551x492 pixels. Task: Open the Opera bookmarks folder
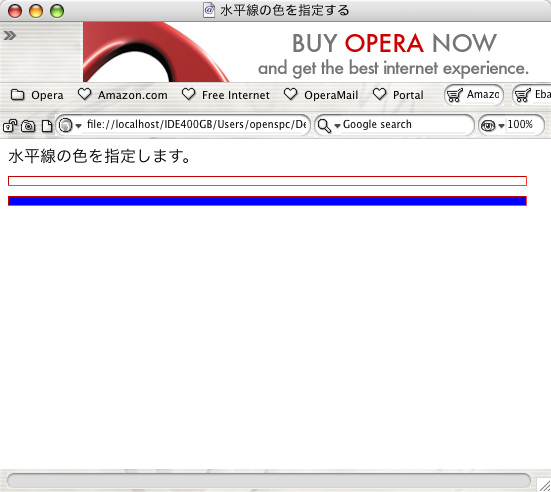[x=37, y=95]
